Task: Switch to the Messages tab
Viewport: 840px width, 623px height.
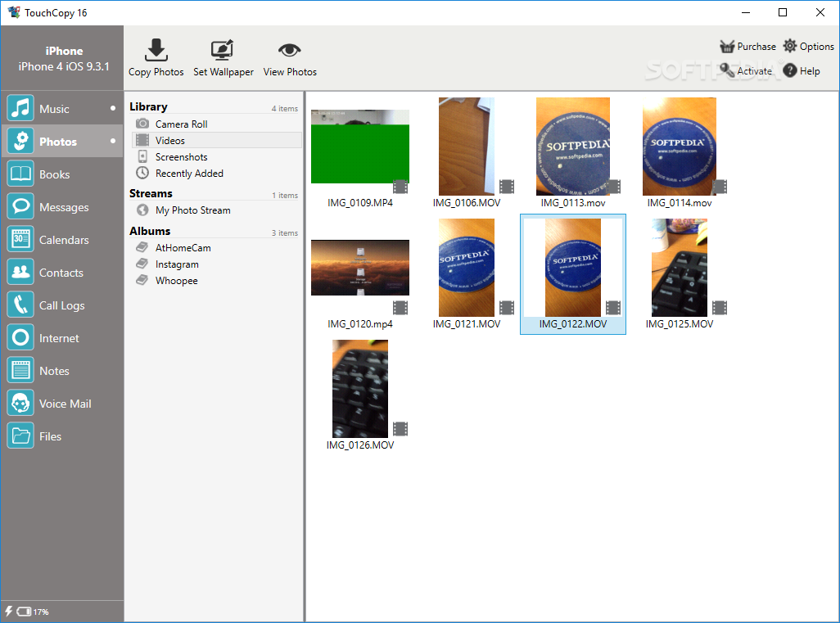Action: click(62, 207)
